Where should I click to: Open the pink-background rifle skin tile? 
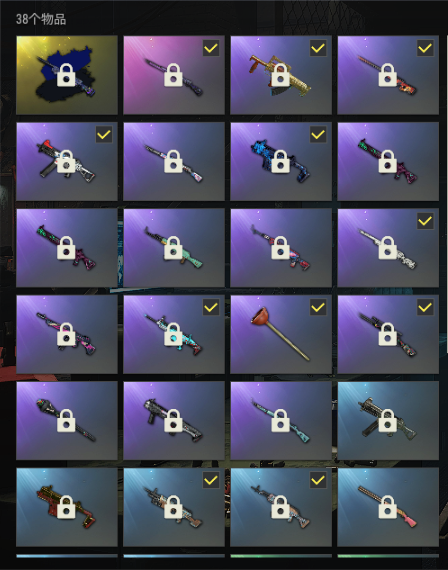[x=174, y=75]
